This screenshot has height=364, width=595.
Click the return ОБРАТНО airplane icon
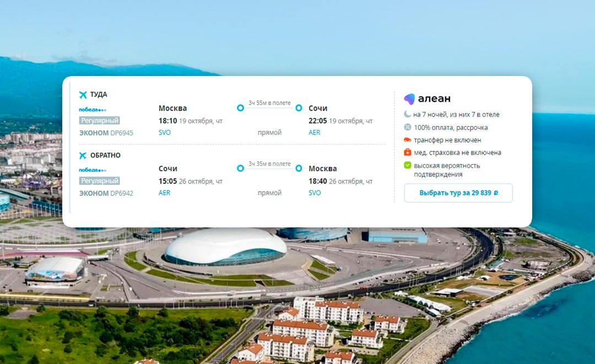coord(83,155)
